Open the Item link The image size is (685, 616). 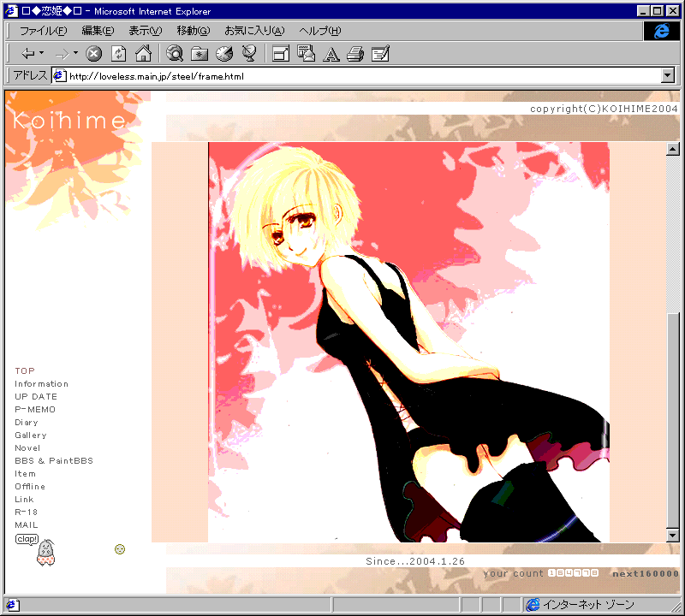coord(26,474)
